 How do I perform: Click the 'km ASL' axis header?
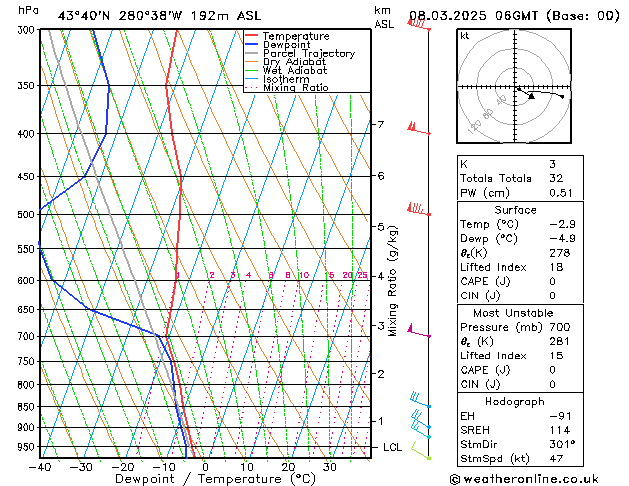click(384, 17)
